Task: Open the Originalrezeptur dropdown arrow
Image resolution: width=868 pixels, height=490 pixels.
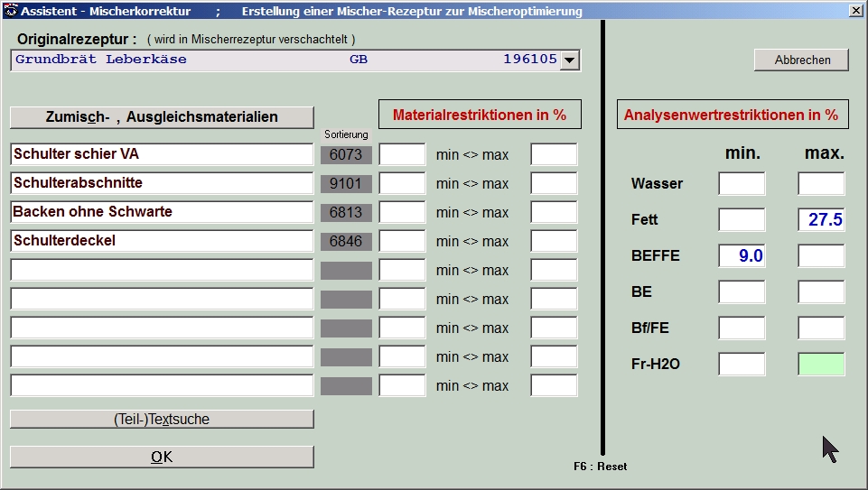Action: click(569, 60)
